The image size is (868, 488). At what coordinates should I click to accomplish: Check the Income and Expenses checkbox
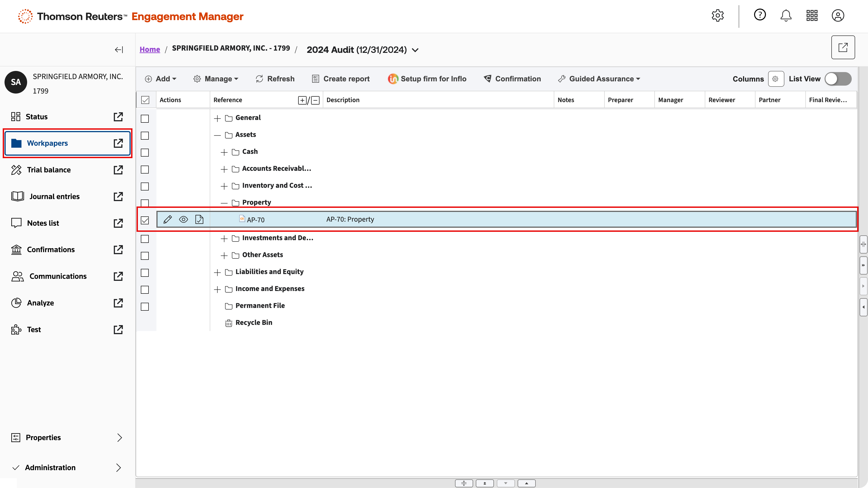(x=145, y=290)
